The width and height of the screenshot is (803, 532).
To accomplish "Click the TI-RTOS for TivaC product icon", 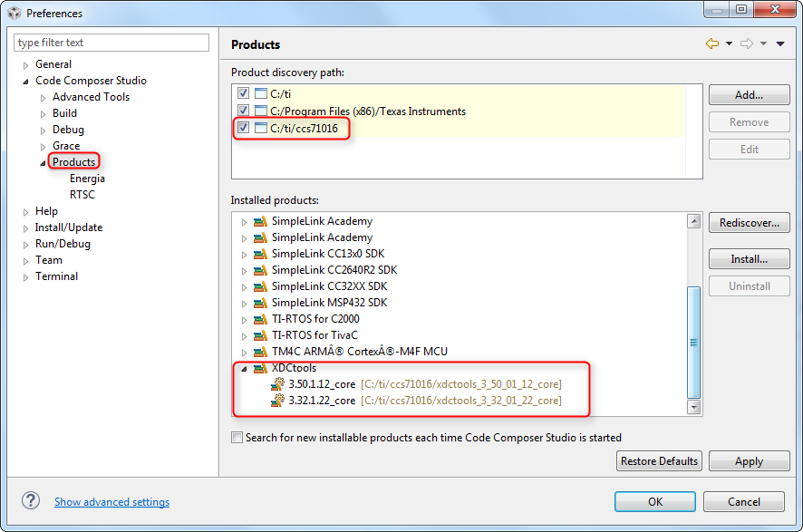I will click(x=261, y=335).
